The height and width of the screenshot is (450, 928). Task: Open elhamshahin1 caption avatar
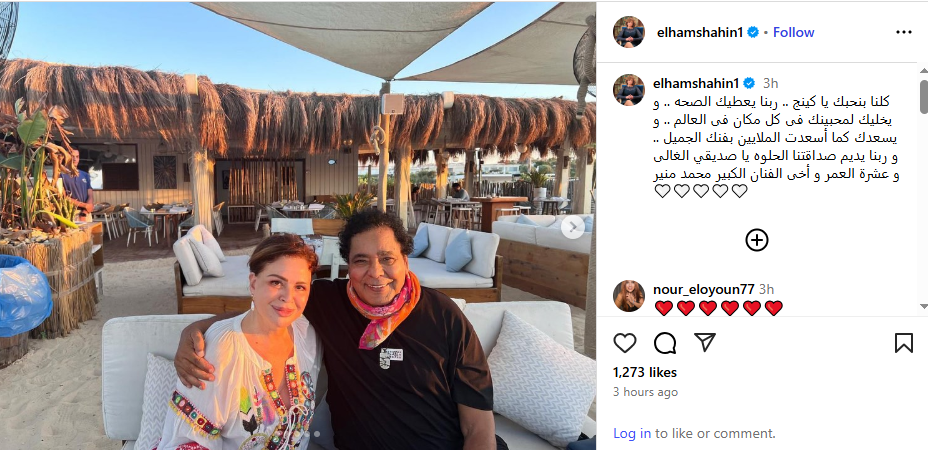[x=629, y=90]
